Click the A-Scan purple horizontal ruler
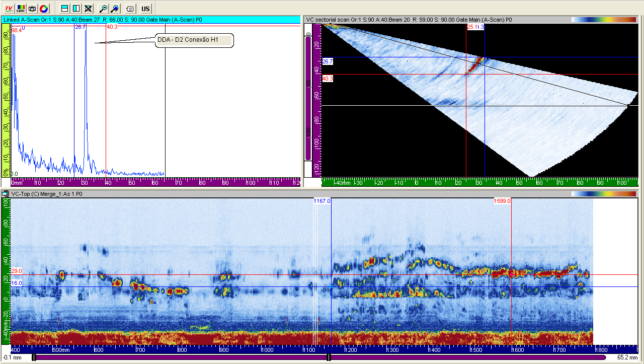 [155, 182]
